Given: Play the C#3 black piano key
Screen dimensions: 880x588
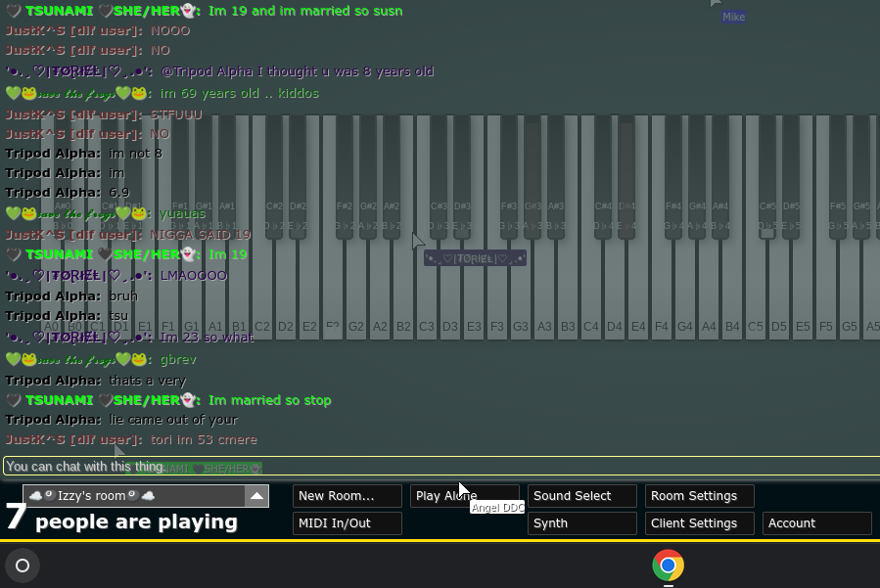Looking at the screenshot, I should coord(439,177).
